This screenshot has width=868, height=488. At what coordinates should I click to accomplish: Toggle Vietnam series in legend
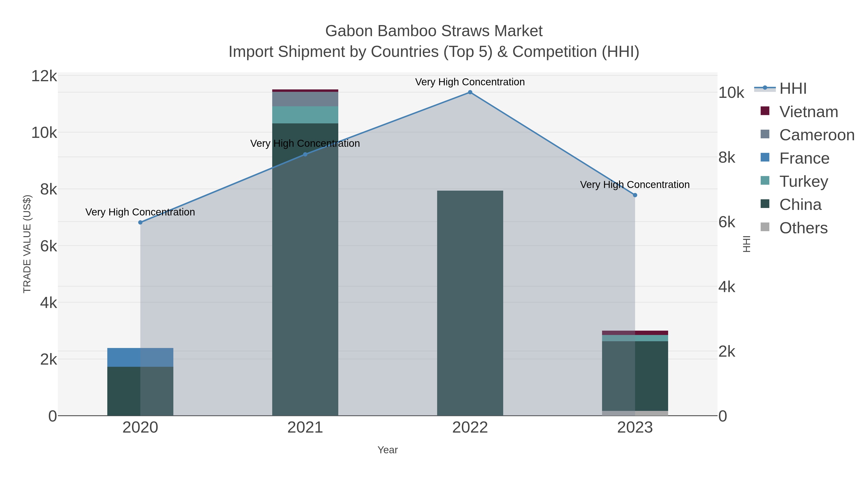pyautogui.click(x=799, y=112)
